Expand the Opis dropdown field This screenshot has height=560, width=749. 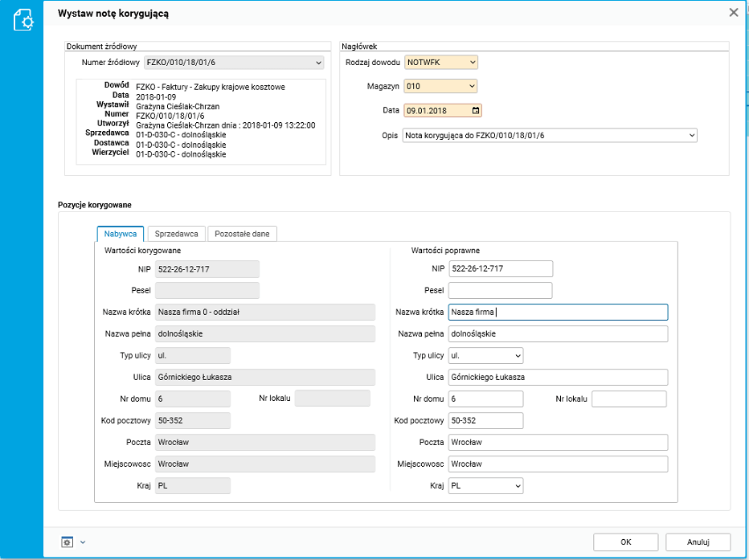pyautogui.click(x=692, y=136)
